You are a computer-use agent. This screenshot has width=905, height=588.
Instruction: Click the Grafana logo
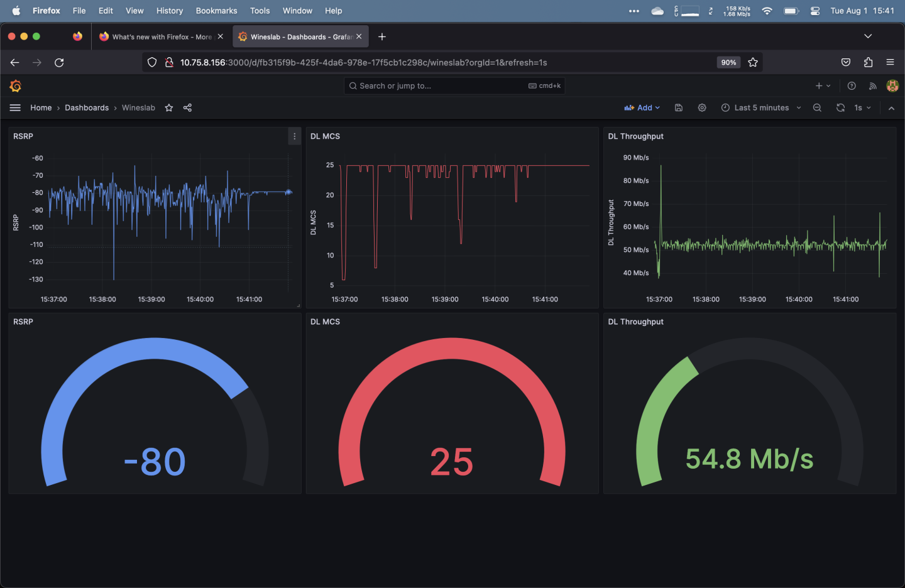[x=15, y=85]
